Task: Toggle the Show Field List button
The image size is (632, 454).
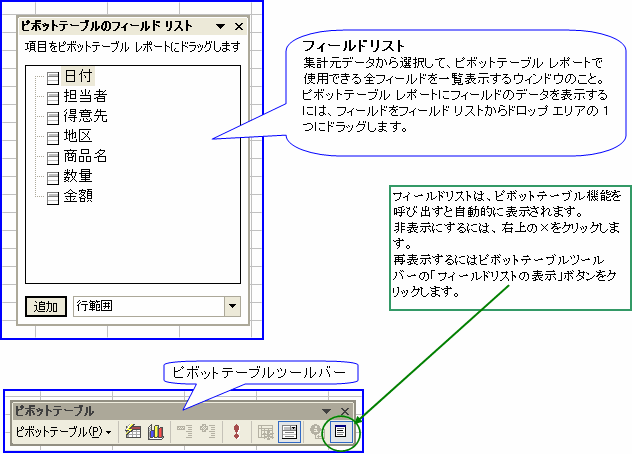Action: pos(341,432)
